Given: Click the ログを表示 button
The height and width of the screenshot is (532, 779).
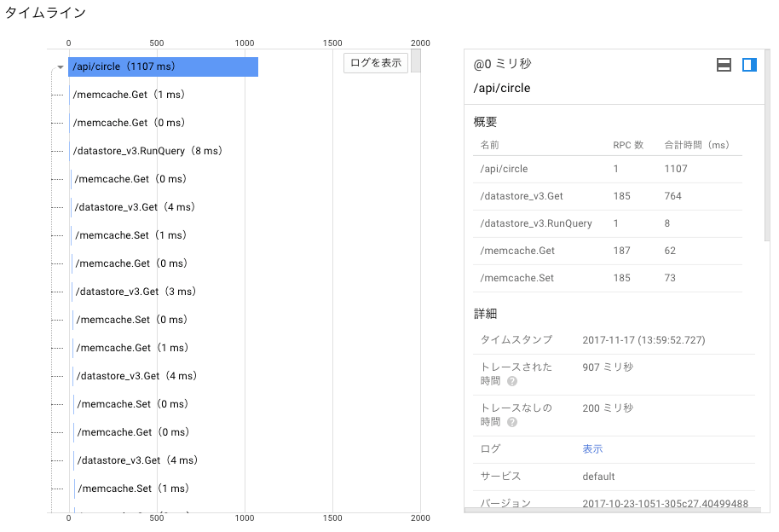Looking at the screenshot, I should [x=375, y=62].
